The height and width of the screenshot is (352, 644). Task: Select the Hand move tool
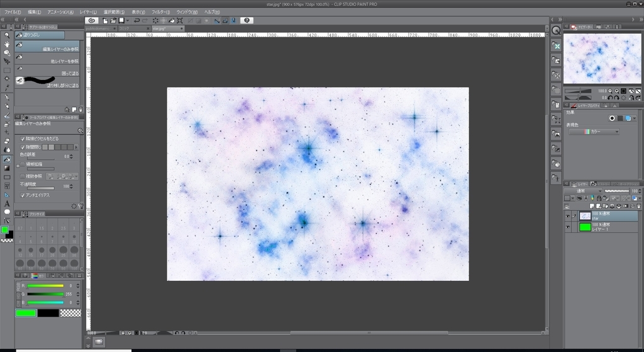pyautogui.click(x=7, y=44)
